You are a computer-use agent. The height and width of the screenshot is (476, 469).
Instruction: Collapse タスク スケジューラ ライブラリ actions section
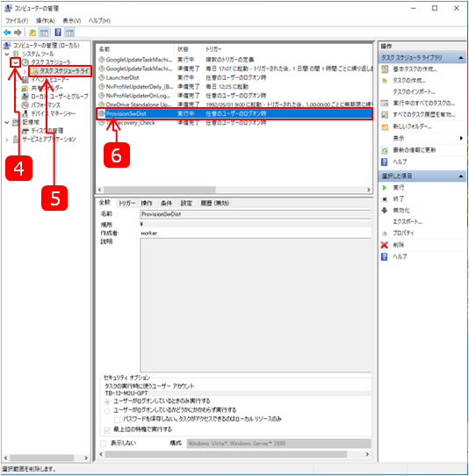pyautogui.click(x=461, y=58)
